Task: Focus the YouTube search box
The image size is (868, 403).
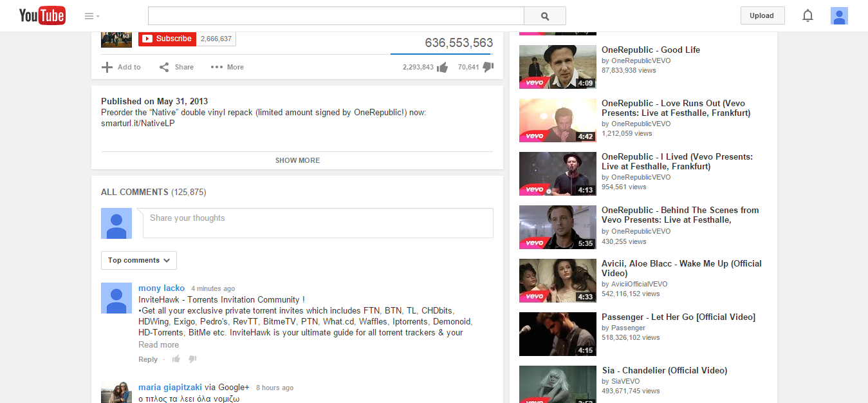Action: point(336,16)
